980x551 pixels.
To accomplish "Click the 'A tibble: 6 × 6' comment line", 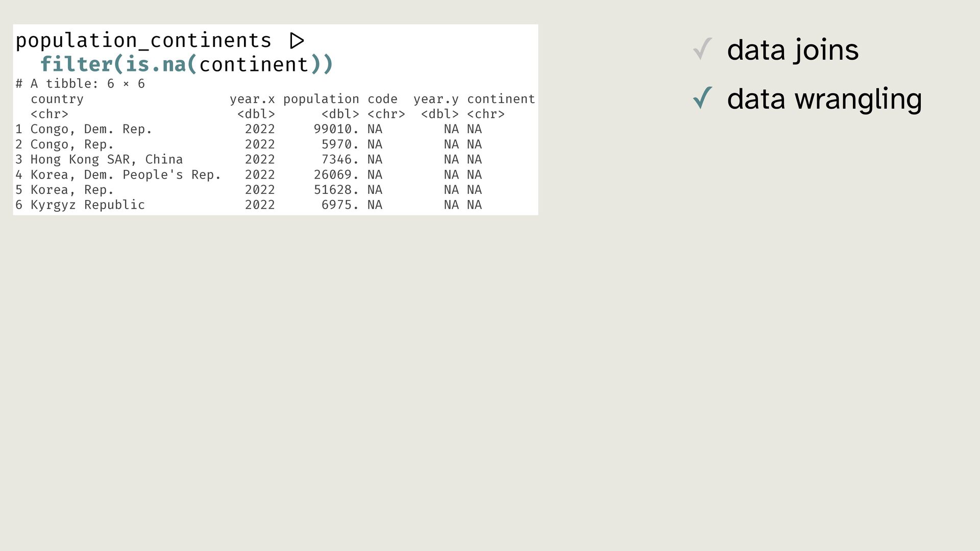I will point(80,84).
